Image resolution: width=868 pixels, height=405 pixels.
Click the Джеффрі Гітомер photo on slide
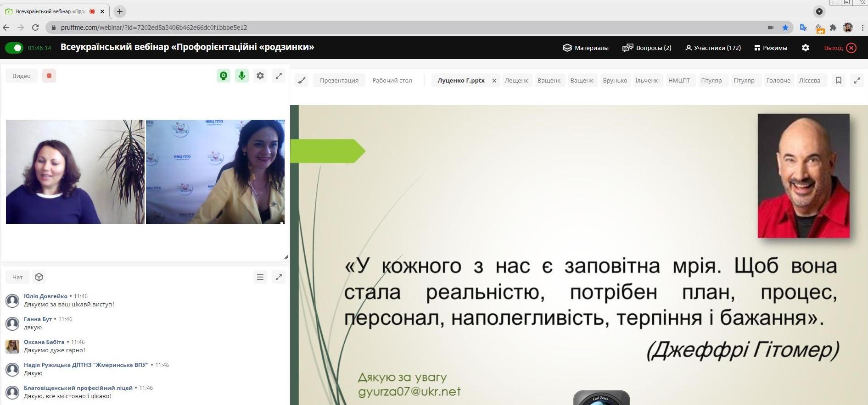(804, 176)
